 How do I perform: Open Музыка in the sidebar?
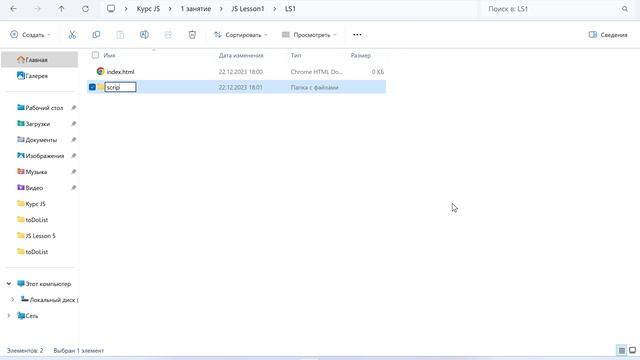(36, 172)
